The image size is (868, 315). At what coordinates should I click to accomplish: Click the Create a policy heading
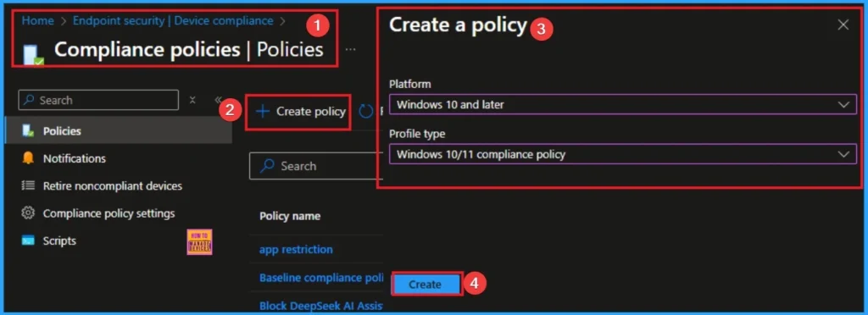coord(458,25)
